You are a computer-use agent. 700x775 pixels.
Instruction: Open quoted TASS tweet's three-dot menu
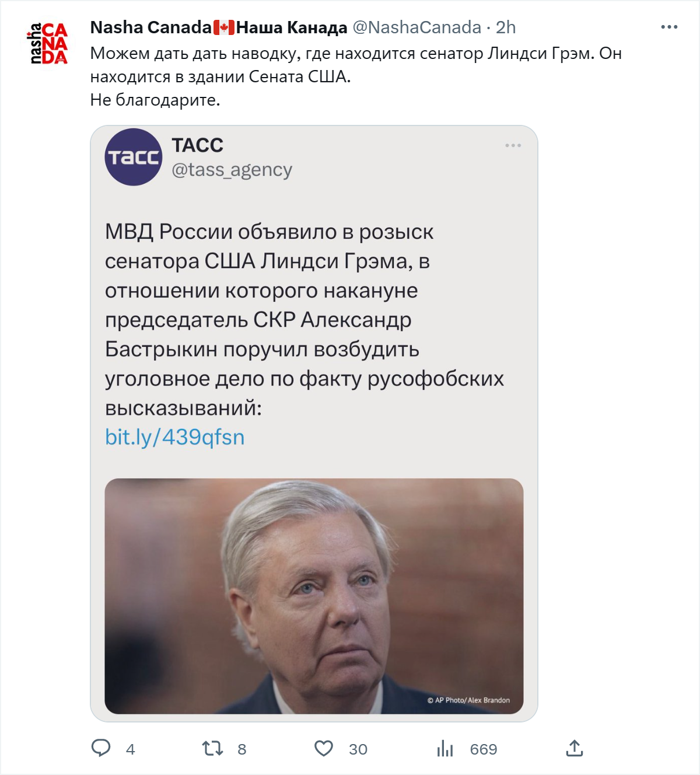tap(513, 145)
